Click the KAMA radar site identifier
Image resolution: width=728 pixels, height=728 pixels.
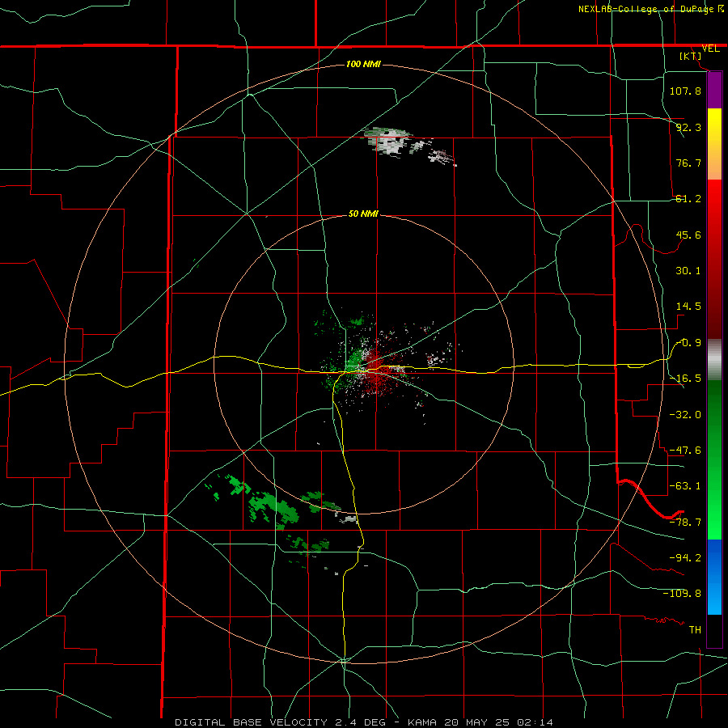422,722
